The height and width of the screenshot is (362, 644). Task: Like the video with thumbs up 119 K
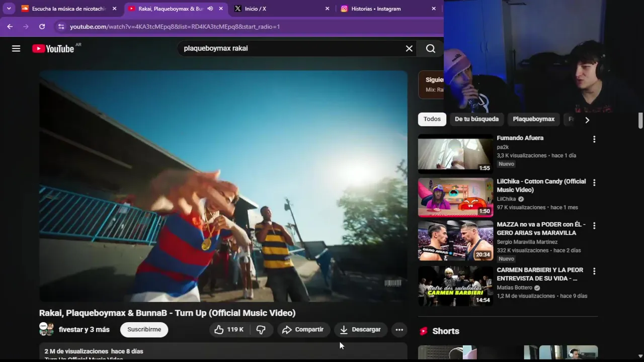pyautogui.click(x=228, y=330)
